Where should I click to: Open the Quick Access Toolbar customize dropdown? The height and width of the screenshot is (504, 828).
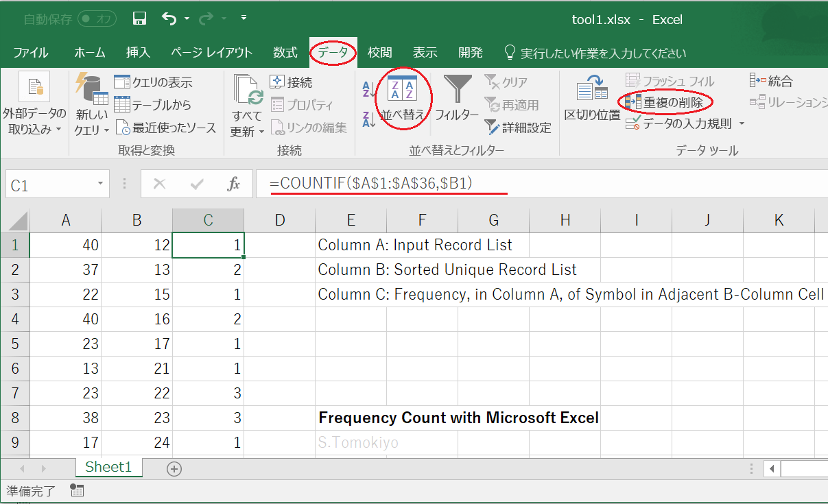(244, 18)
